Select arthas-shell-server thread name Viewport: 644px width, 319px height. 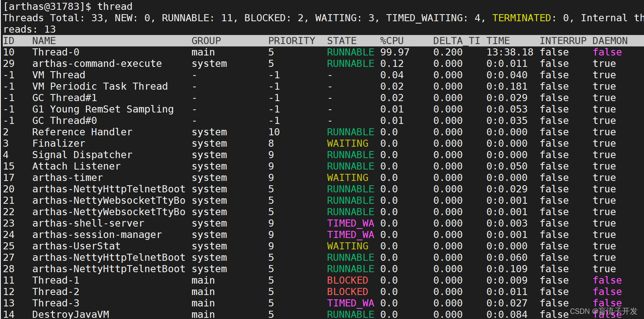tap(88, 223)
